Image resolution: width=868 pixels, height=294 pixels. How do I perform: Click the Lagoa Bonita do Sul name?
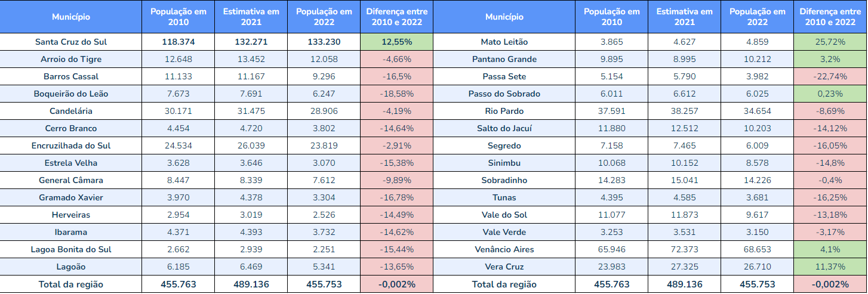click(70, 249)
